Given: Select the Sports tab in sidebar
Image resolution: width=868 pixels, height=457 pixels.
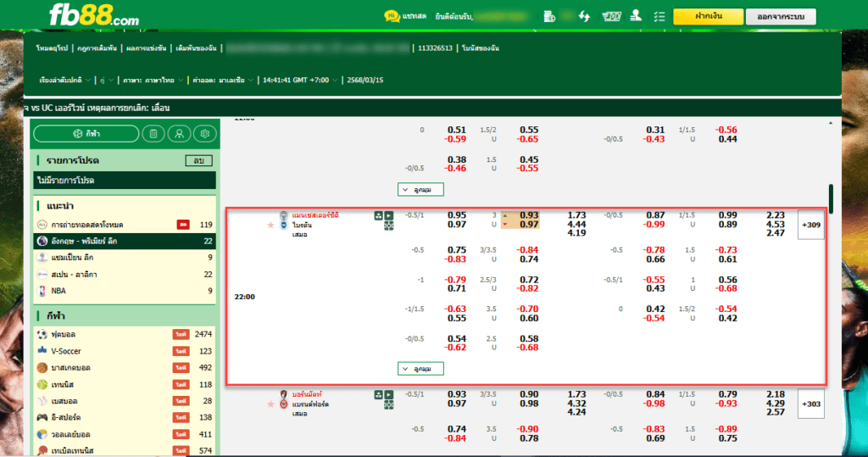Looking at the screenshot, I should click(86, 133).
